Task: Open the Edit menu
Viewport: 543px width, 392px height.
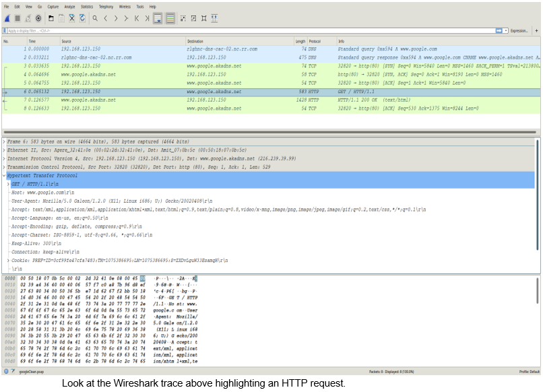Action: 17,7
